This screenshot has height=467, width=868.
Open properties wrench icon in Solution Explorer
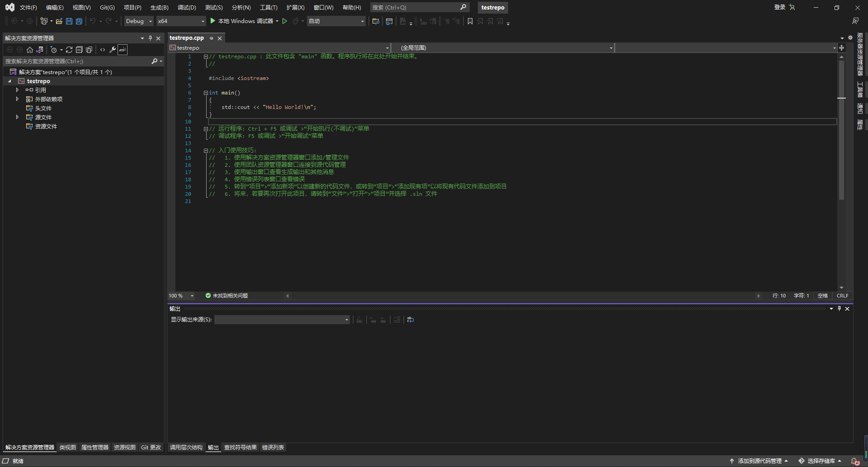point(113,50)
